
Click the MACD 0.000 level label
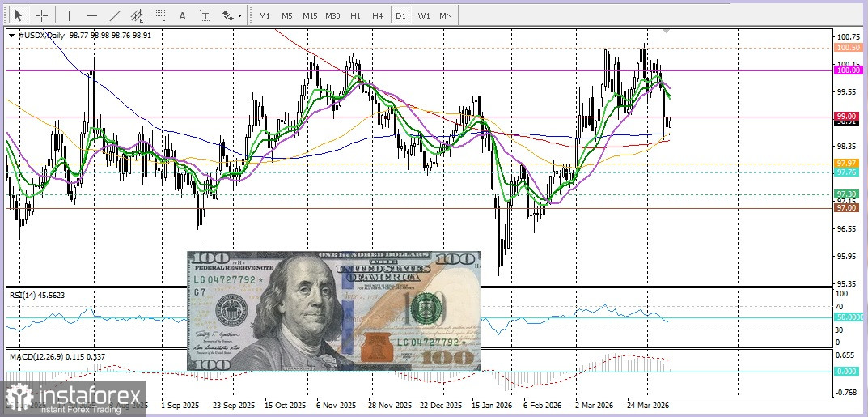coord(848,371)
